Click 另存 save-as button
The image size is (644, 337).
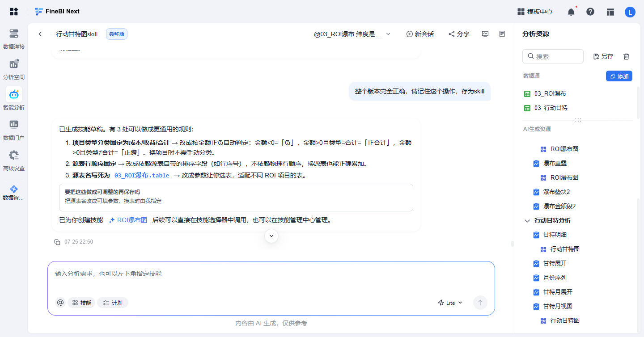pyautogui.click(x=603, y=56)
